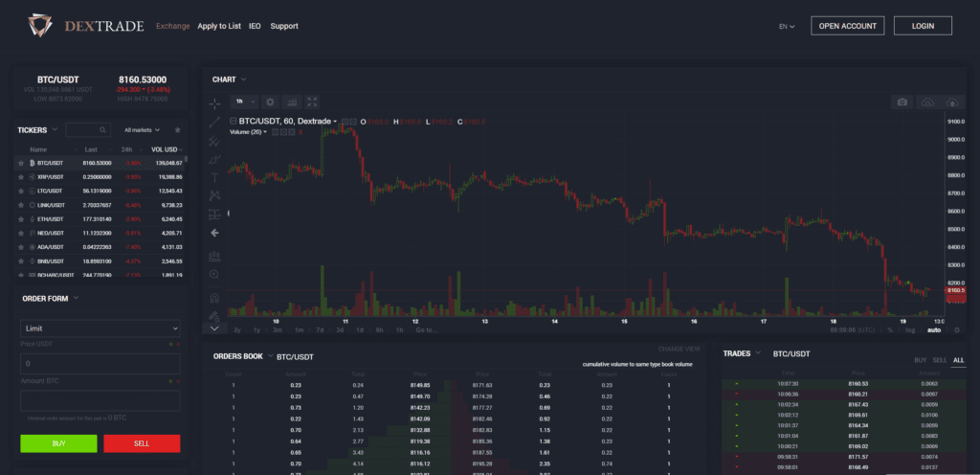This screenshot has width=980, height=475.
Task: Select the measure tool in chart sidebar
Action: (x=214, y=257)
